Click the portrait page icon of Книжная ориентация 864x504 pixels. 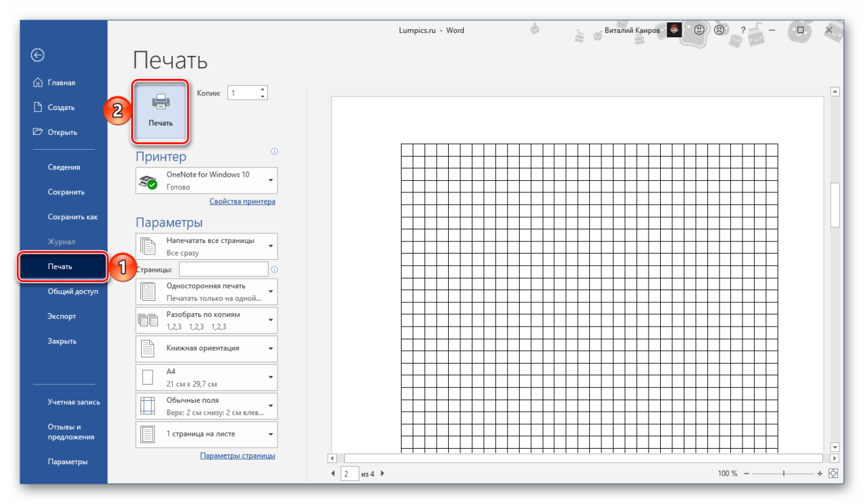point(147,349)
